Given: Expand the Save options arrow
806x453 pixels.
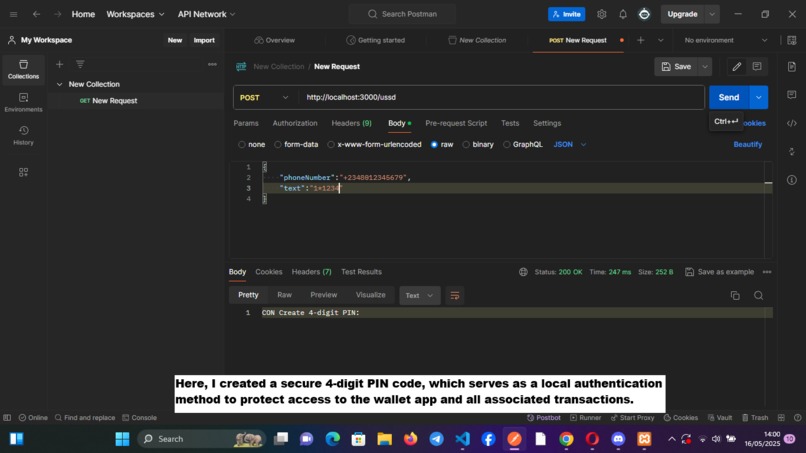Looking at the screenshot, I should point(705,66).
